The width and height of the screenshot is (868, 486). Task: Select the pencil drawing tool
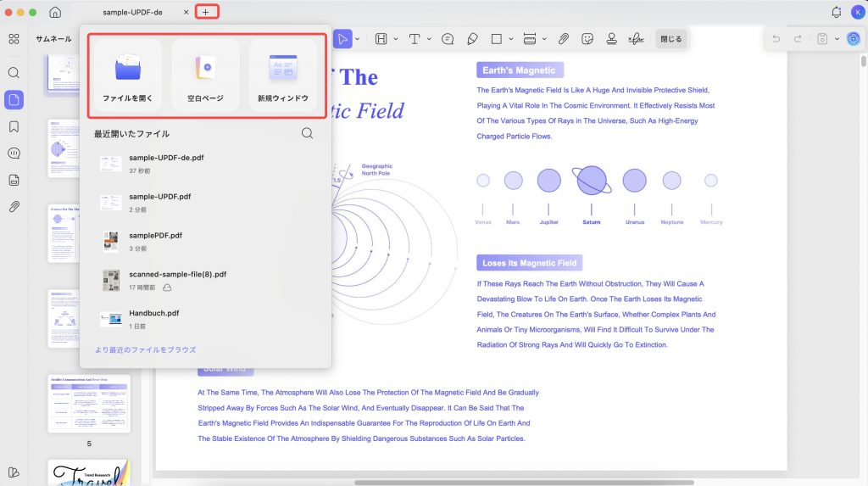[x=472, y=39]
